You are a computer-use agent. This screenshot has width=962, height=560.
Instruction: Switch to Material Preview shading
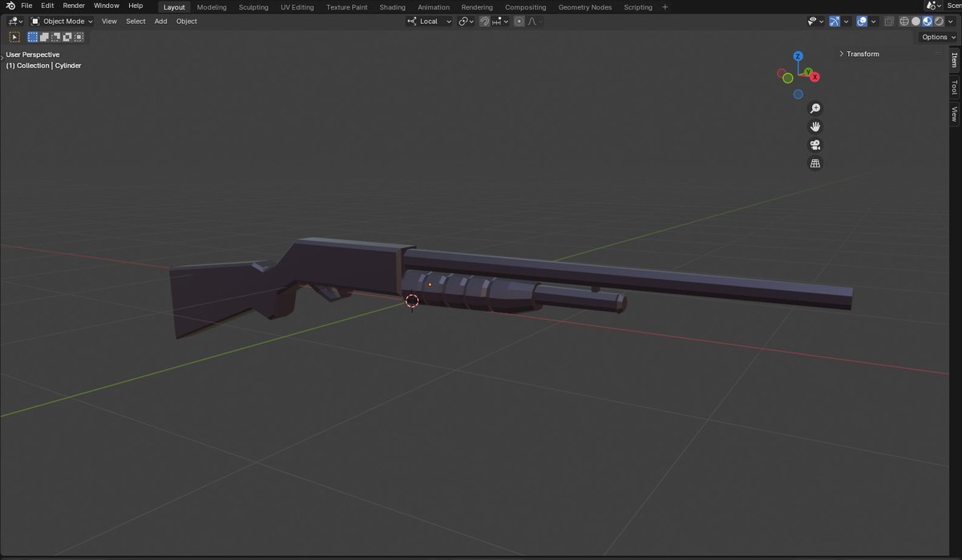point(927,22)
